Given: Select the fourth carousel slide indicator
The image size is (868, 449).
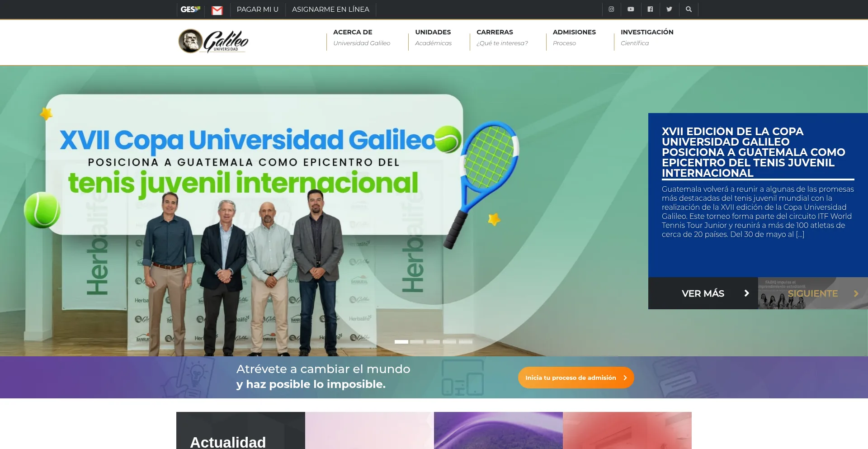Looking at the screenshot, I should (x=449, y=342).
